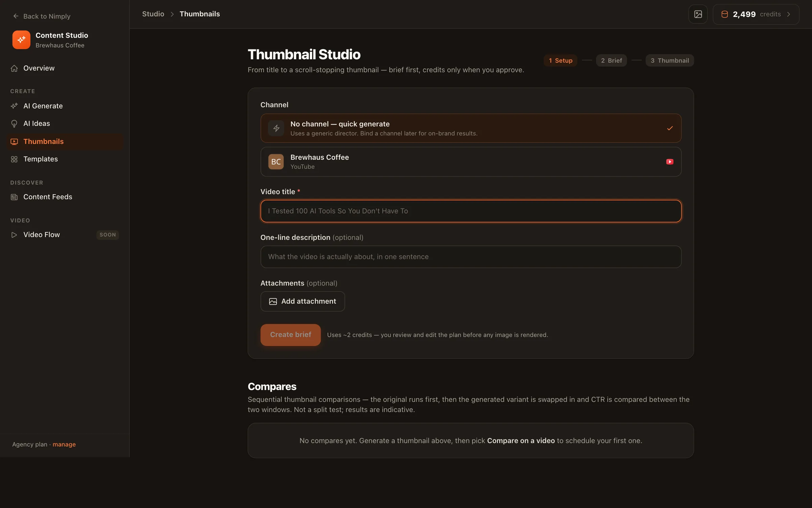Open the image gallery icon in header
Viewport: 812px width, 508px height.
click(x=698, y=14)
